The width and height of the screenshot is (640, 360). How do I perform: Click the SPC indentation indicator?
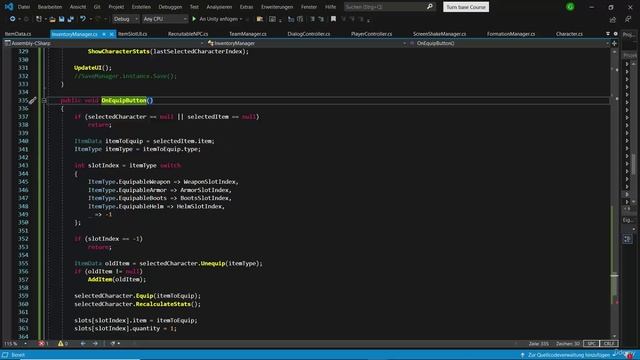pos(591,344)
